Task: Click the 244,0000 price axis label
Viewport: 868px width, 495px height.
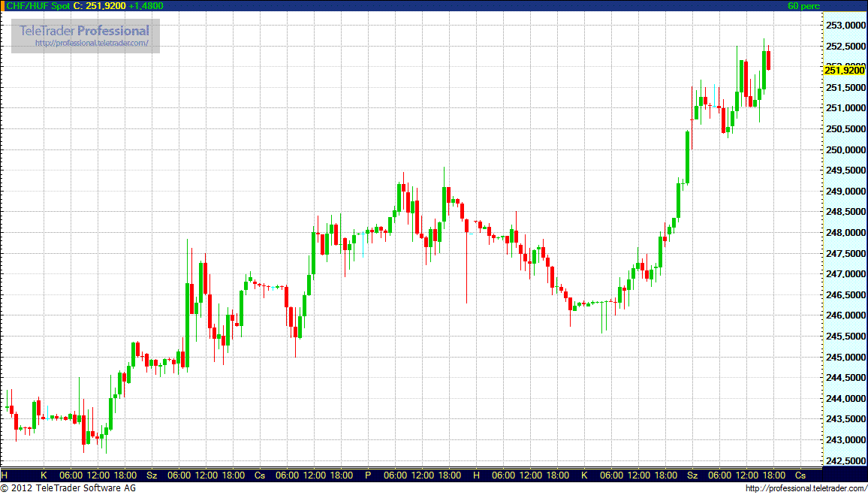Action: pyautogui.click(x=845, y=399)
